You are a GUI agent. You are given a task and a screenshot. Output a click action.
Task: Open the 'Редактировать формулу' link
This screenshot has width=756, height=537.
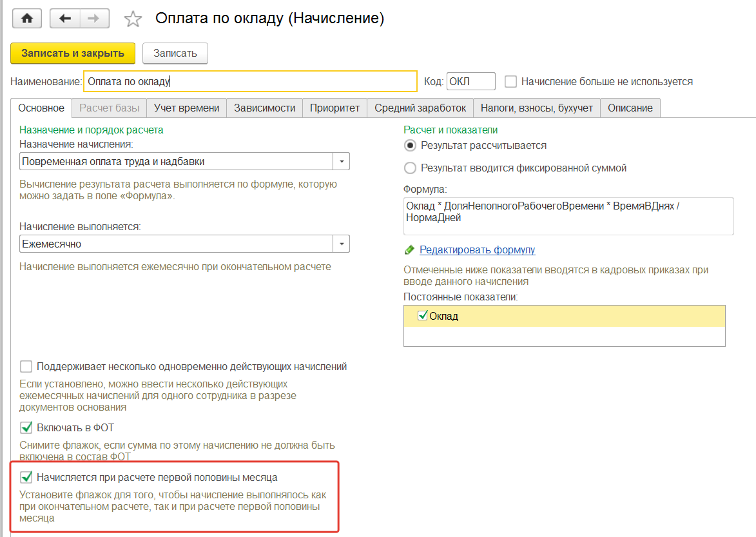pos(478,249)
